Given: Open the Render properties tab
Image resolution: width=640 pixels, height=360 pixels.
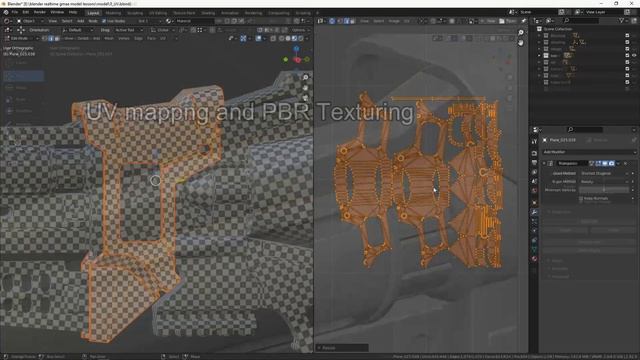Looking at the screenshot, I should (x=534, y=153).
